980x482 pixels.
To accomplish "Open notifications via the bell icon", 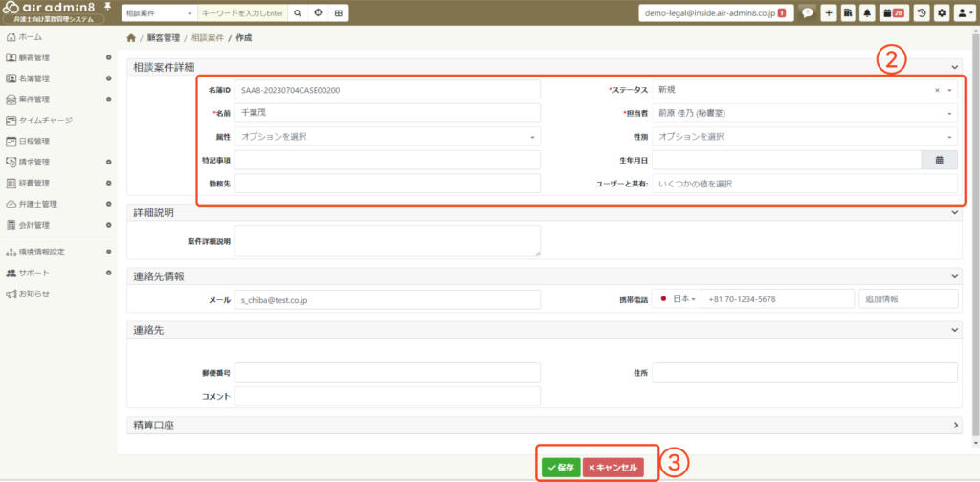I will tap(867, 13).
